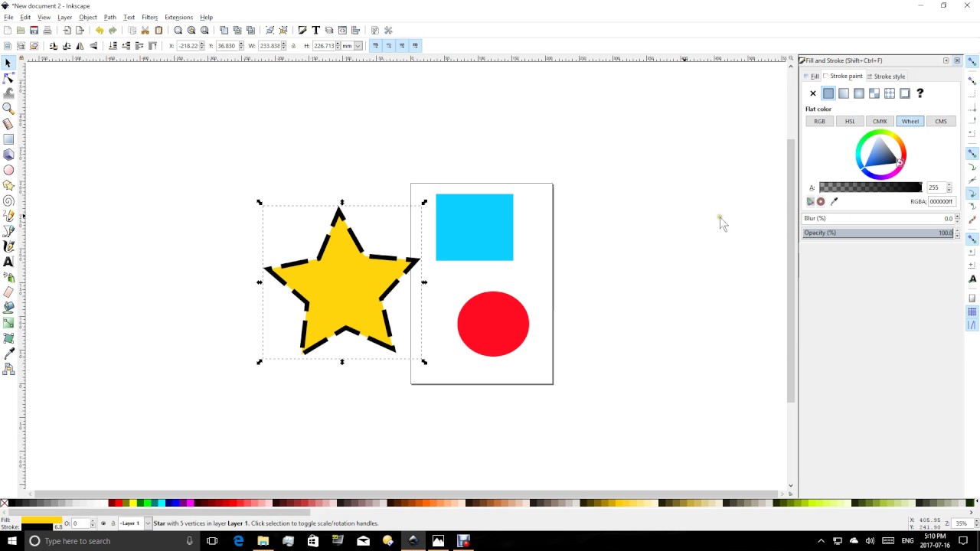The image size is (980, 551).
Task: Click the Undo arrow icon
Action: pyautogui.click(x=99, y=31)
